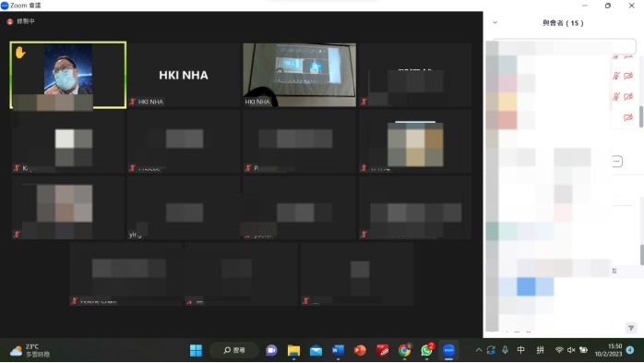Click the taskbar search box 搜尋
Viewport: 644px width, 363px height.
pyautogui.click(x=234, y=350)
